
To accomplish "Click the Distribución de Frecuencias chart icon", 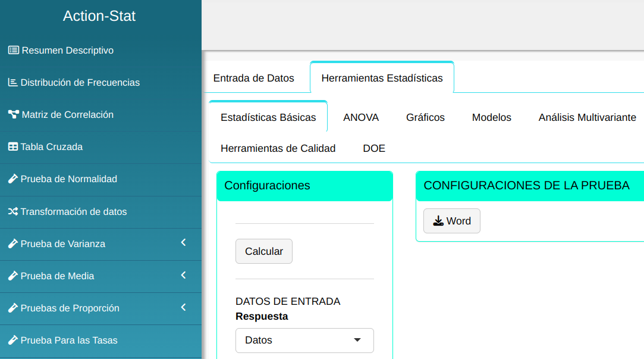I will 12,83.
